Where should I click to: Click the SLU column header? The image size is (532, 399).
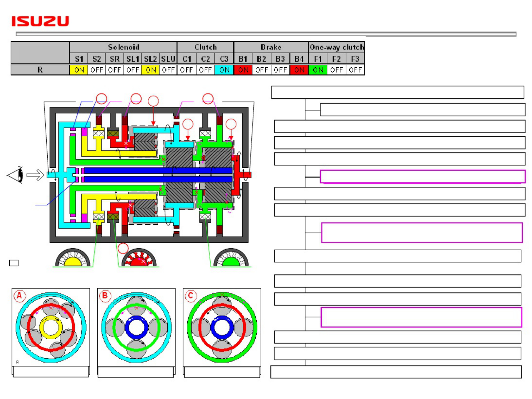[168, 59]
